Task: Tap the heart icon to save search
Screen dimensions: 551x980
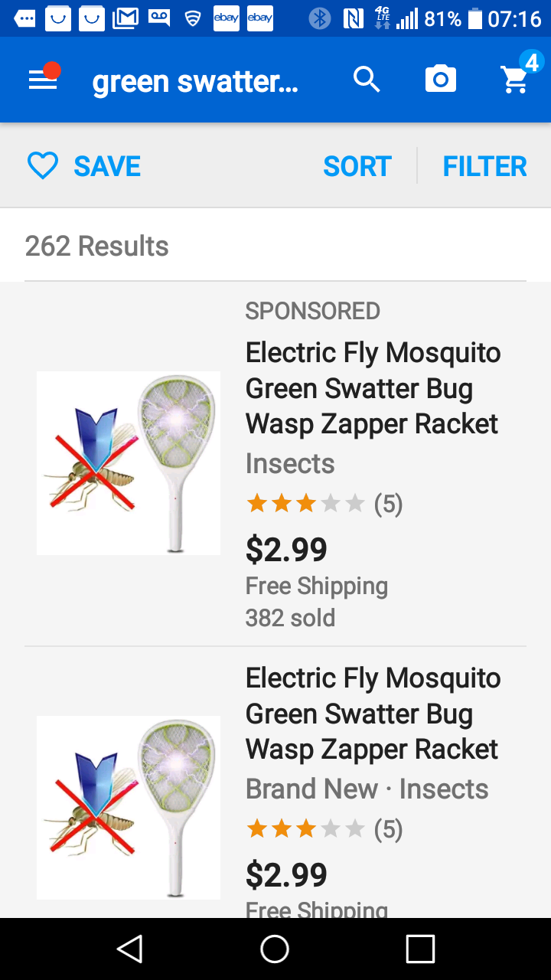Action: tap(43, 166)
